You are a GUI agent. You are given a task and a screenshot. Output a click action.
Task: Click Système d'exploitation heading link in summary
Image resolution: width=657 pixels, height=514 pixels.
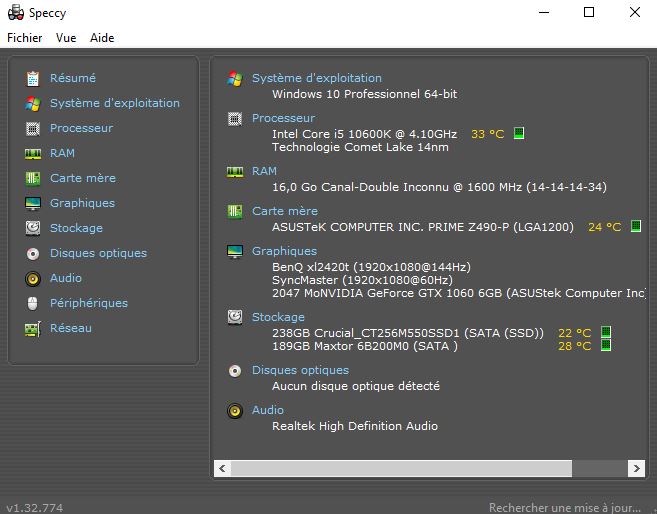[x=317, y=78]
